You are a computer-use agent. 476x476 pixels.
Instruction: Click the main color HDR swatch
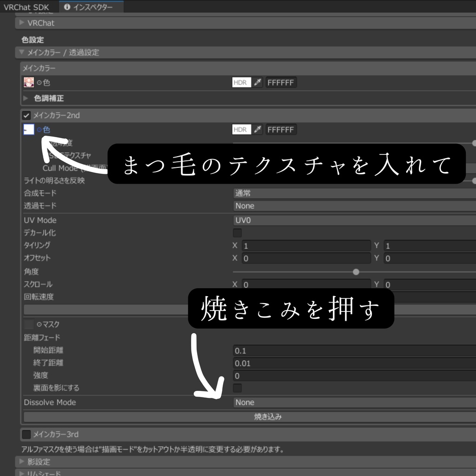pyautogui.click(x=242, y=82)
